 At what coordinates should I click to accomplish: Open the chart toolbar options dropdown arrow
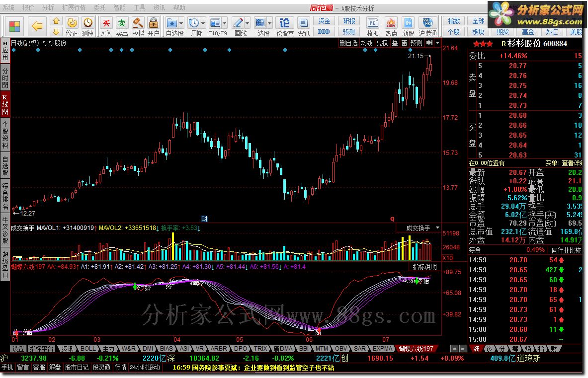[x=437, y=43]
